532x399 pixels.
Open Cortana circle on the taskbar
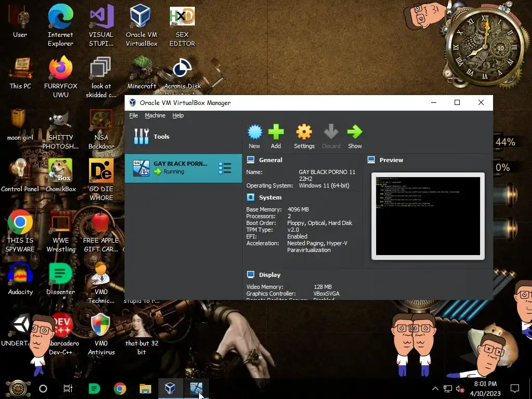click(43, 389)
